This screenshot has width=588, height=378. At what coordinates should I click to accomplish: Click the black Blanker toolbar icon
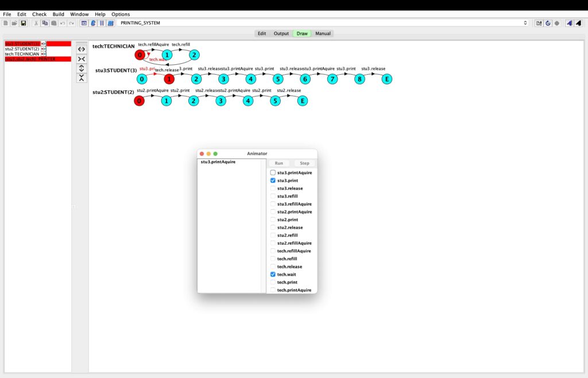click(579, 23)
